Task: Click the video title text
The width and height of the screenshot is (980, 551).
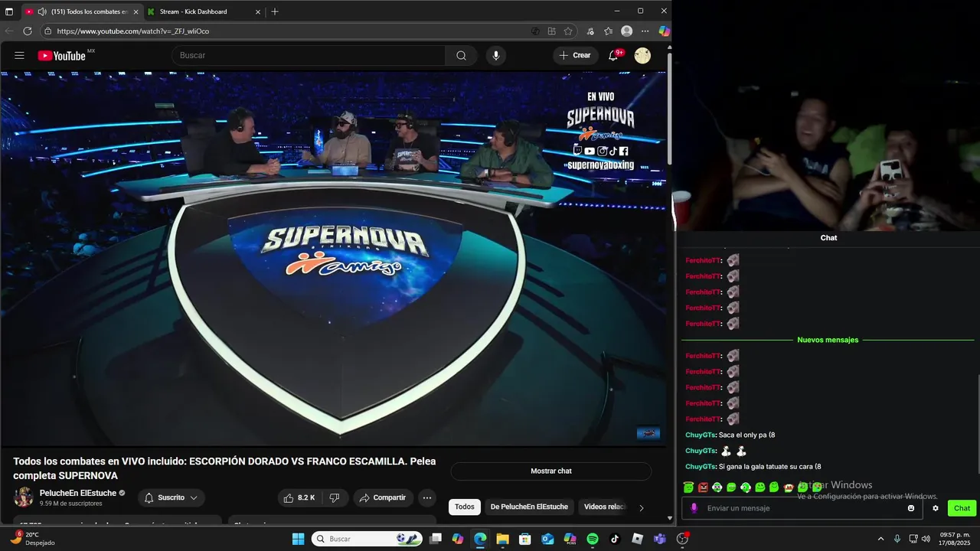Action: coord(224,468)
